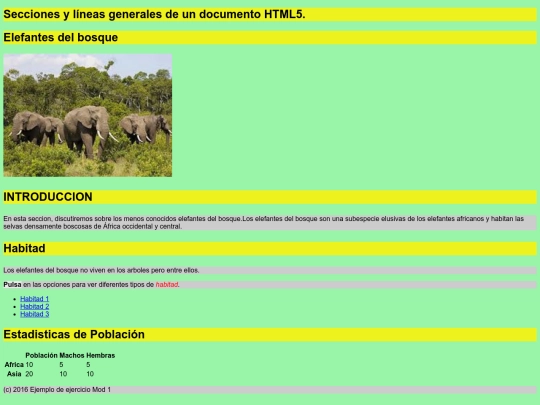
Task: Click the 'Los elefantes del bosque no viven' paragraph
Action: pyautogui.click(x=270, y=270)
